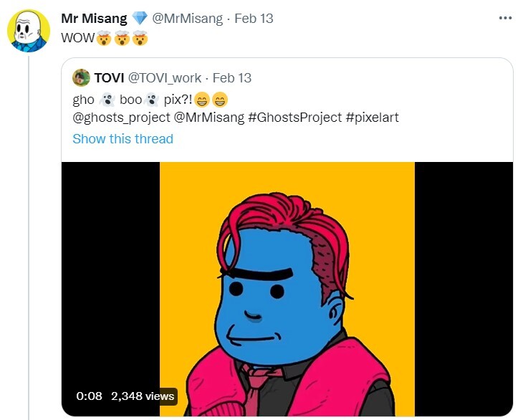The width and height of the screenshot is (523, 420).
Task: Click the '2,348 views' label on video
Action: point(143,396)
